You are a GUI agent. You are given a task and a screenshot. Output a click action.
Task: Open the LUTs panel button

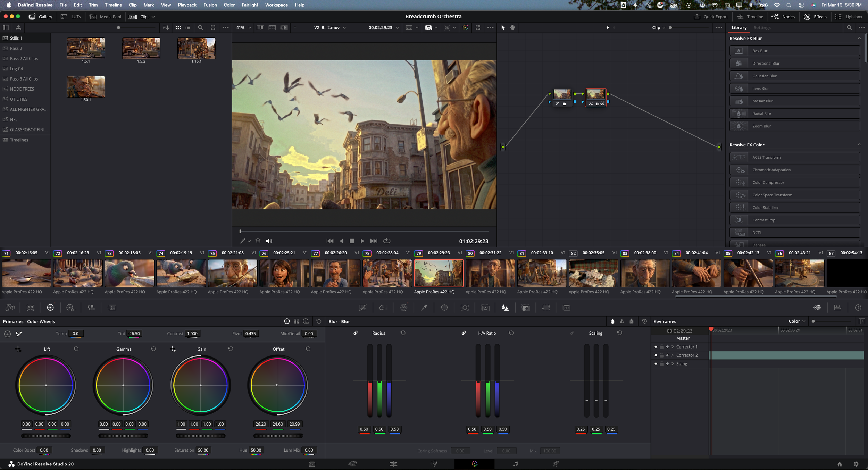pyautogui.click(x=71, y=17)
